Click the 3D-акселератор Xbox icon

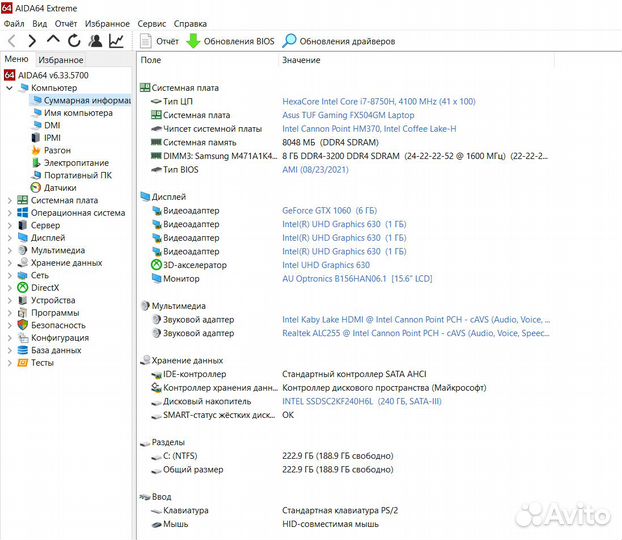pos(157,265)
